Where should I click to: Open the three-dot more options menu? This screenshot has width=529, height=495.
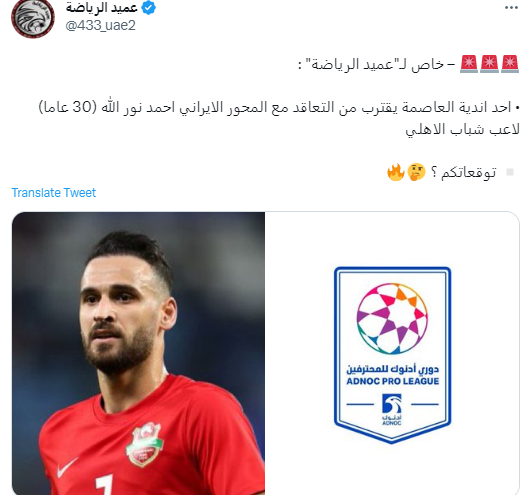coord(511,8)
